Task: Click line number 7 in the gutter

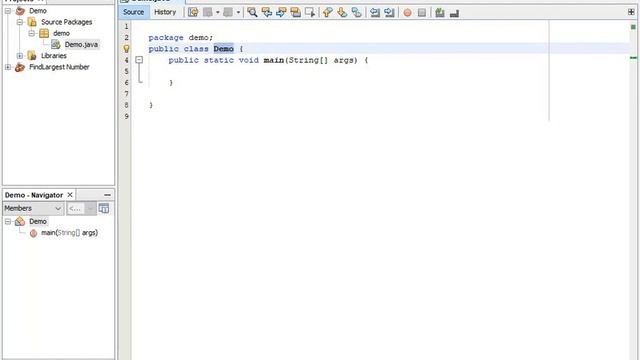Action: click(x=127, y=94)
